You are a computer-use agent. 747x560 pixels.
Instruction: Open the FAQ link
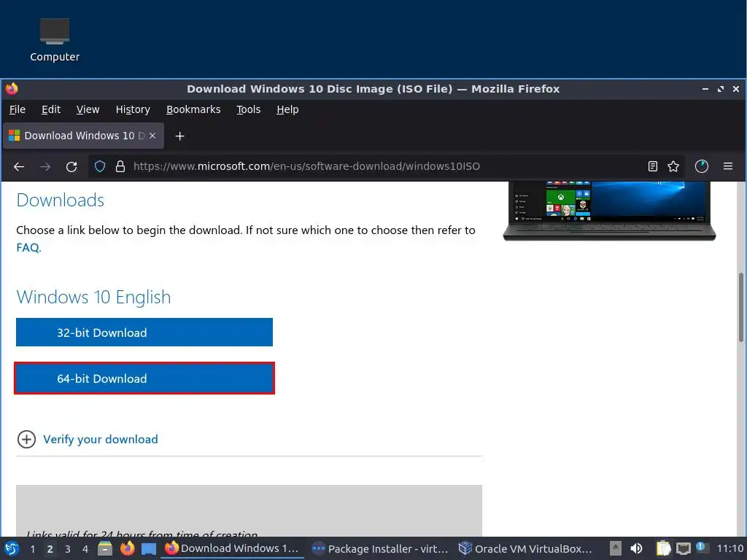coord(28,248)
